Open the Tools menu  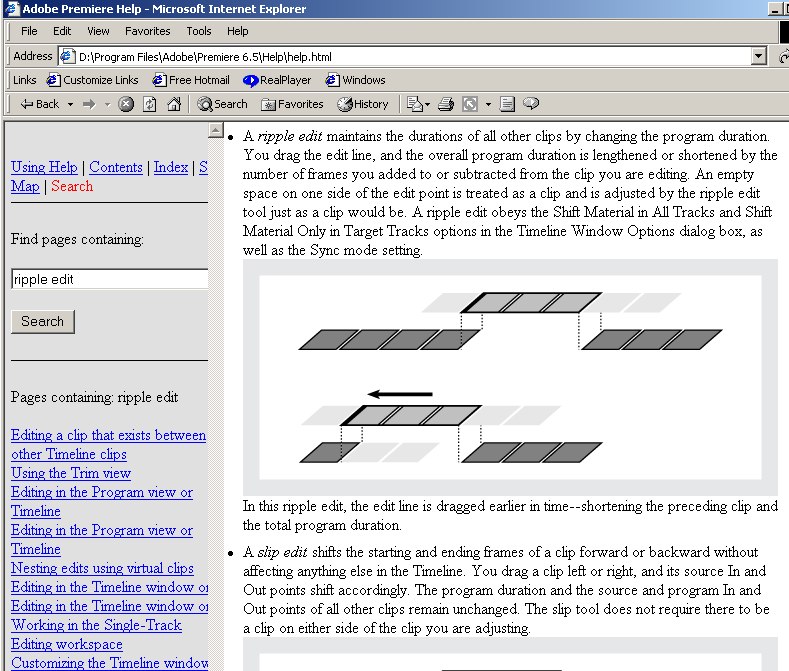click(199, 31)
